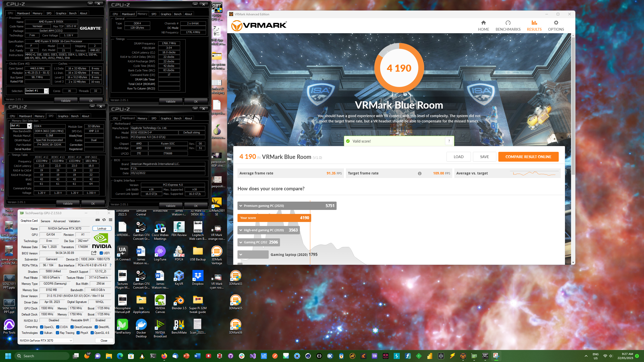Expand Gaming PC (2020) score row
The image size is (644, 362).
(259, 242)
